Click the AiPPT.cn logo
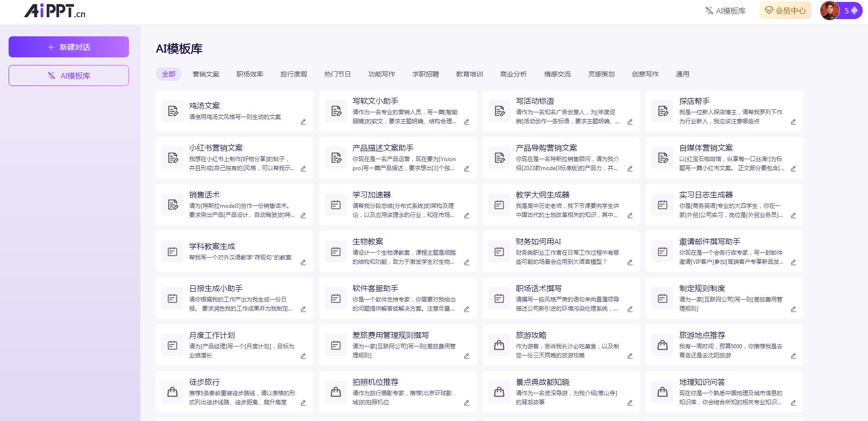This screenshot has width=868, height=421. point(55,11)
